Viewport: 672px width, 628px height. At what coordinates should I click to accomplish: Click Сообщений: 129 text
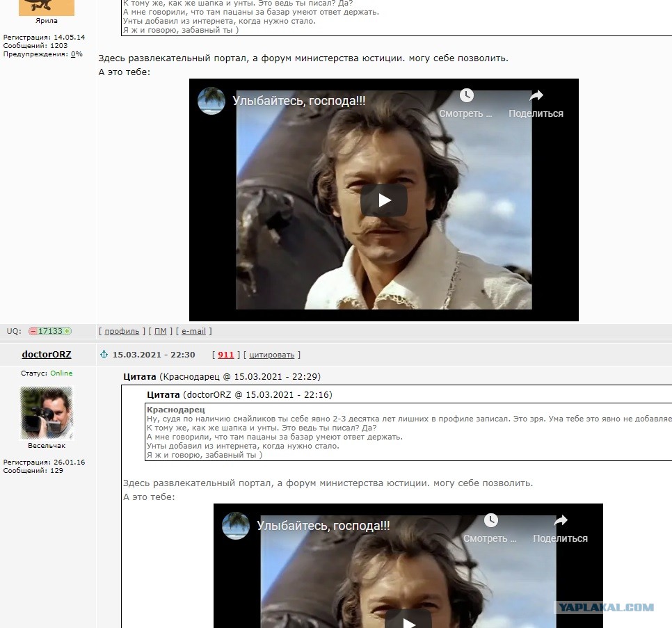click(33, 470)
